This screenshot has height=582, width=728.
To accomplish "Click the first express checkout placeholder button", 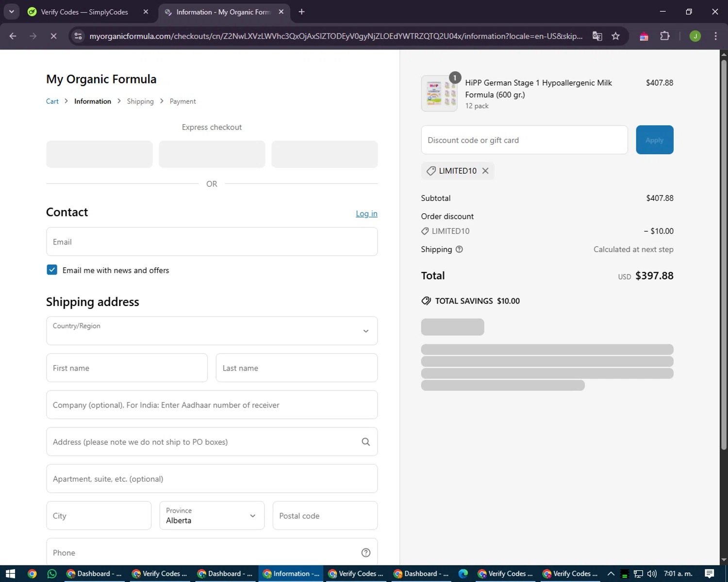I will click(99, 154).
